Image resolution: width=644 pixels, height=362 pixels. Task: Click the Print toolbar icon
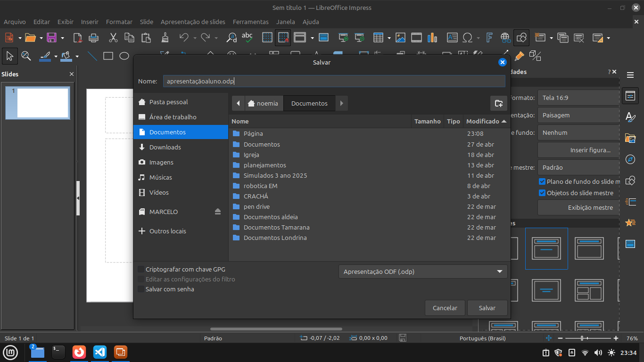94,38
